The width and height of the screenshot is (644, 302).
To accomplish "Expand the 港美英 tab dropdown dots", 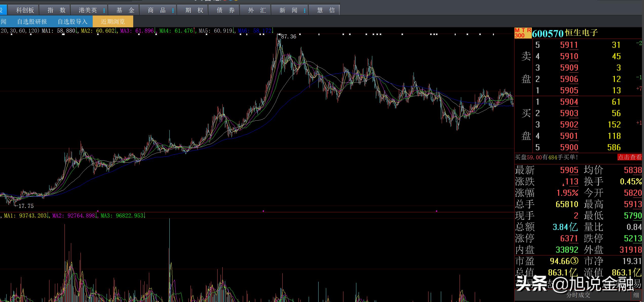I will (x=104, y=11).
